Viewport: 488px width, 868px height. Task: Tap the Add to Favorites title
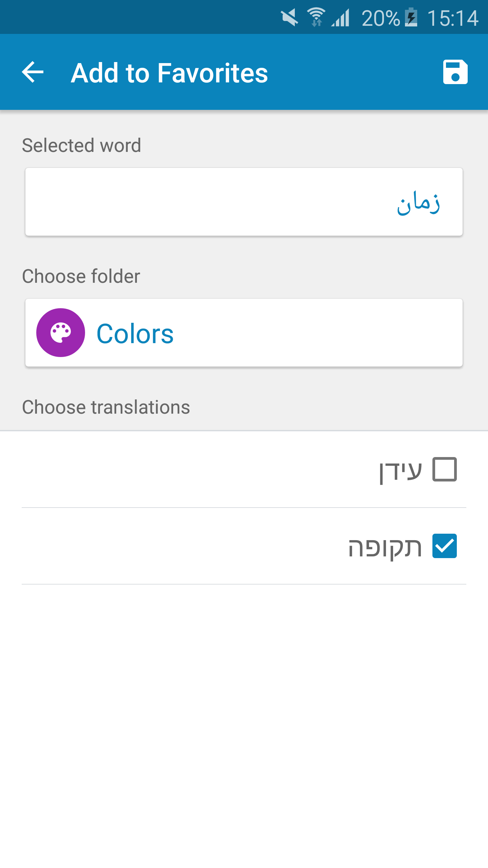point(169,73)
